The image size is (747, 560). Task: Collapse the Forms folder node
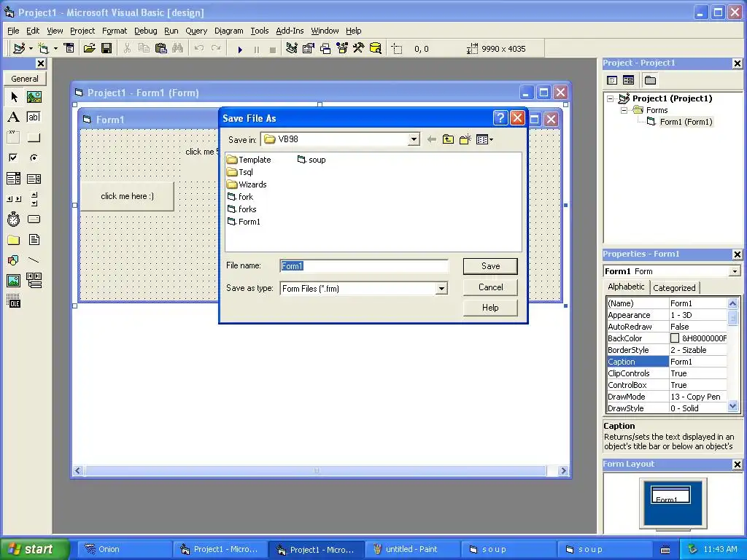624,111
